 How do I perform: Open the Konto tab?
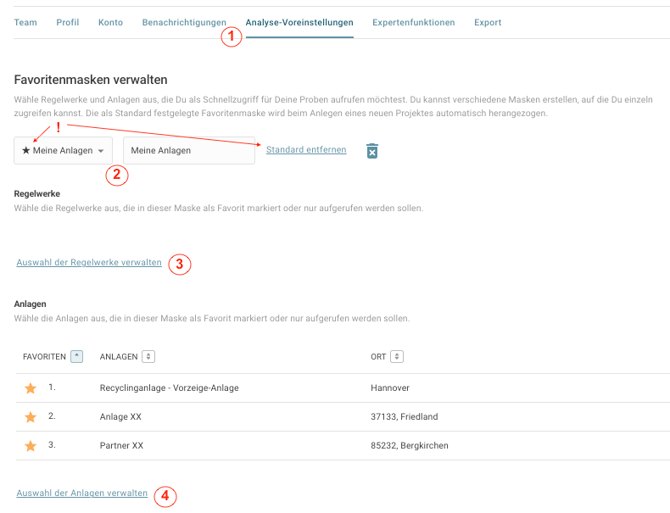pos(110,22)
